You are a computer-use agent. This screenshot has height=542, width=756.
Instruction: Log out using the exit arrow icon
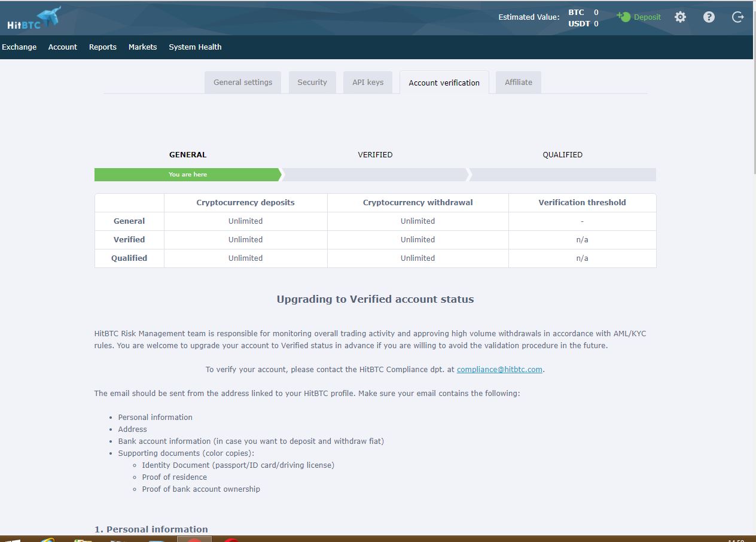[x=737, y=17]
